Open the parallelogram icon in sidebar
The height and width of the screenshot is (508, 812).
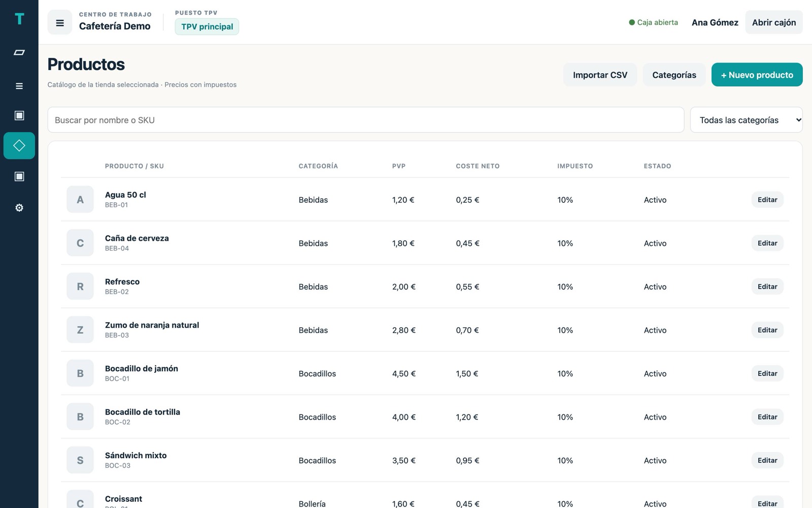[x=19, y=52]
